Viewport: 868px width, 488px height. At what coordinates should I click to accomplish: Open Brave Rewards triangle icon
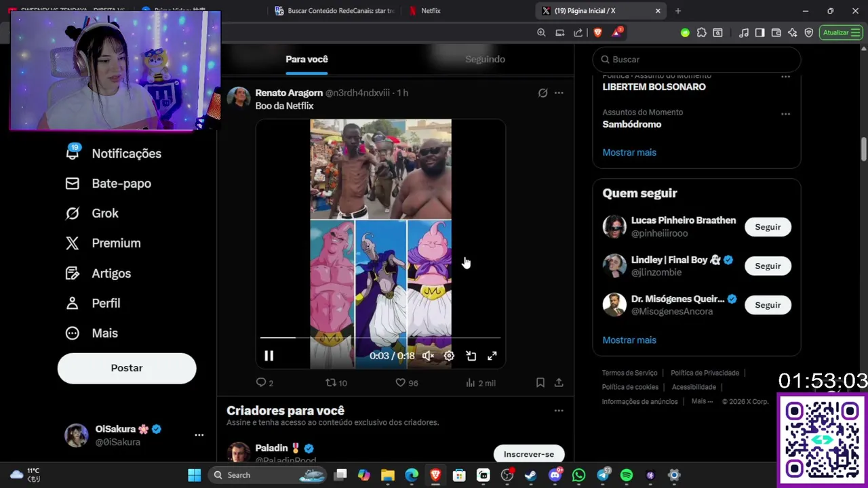[617, 33]
